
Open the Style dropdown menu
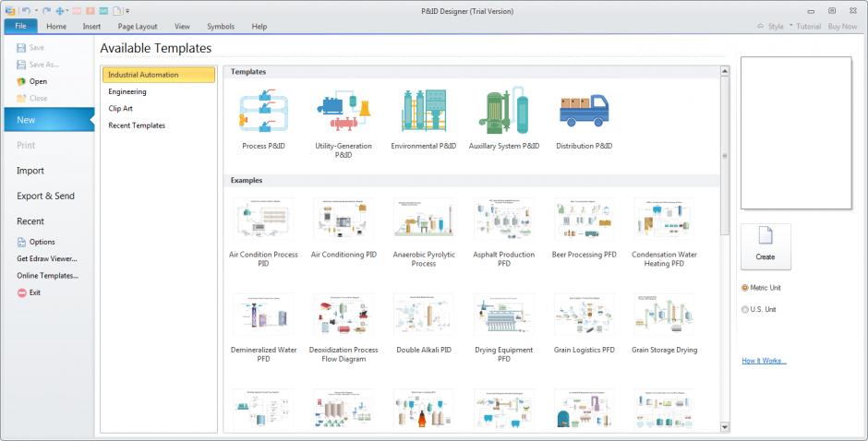click(780, 26)
